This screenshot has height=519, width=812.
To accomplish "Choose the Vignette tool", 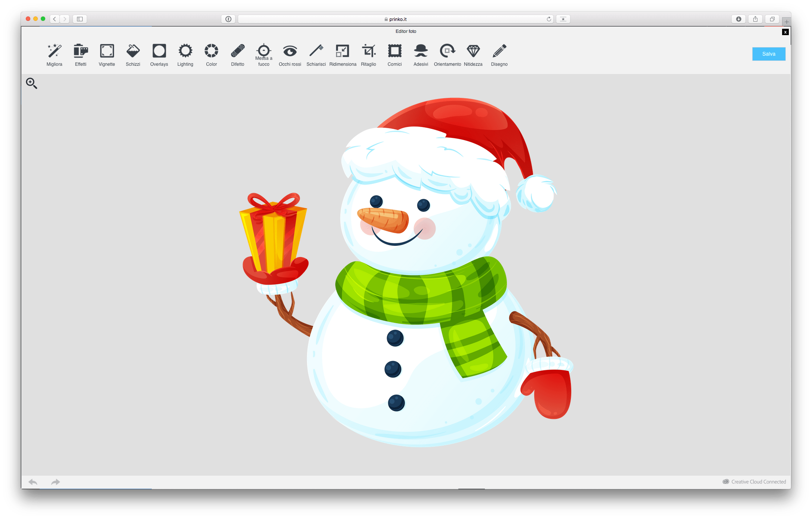I will (x=107, y=55).
